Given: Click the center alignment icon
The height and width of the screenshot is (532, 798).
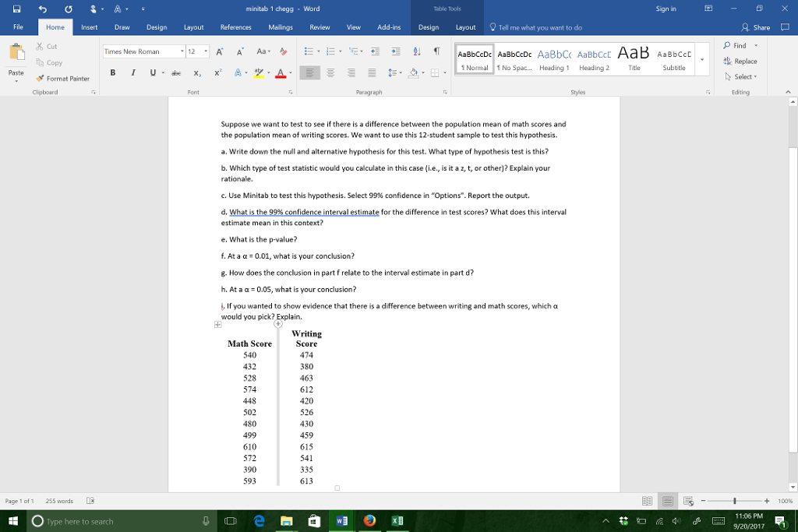Looking at the screenshot, I should (330, 72).
